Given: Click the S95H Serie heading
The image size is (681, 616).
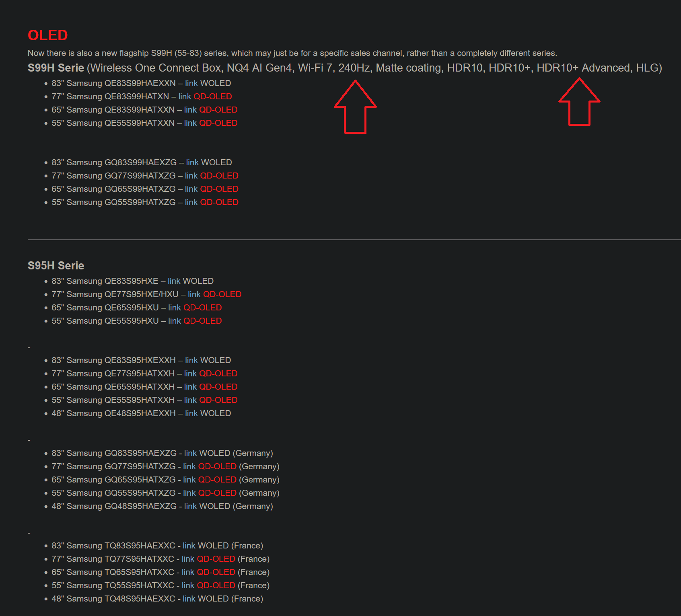Looking at the screenshot, I should click(x=56, y=265).
